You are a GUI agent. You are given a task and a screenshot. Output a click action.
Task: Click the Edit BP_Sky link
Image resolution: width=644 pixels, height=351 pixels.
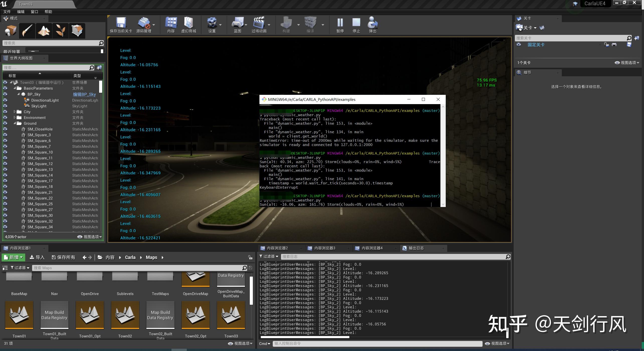coord(84,94)
